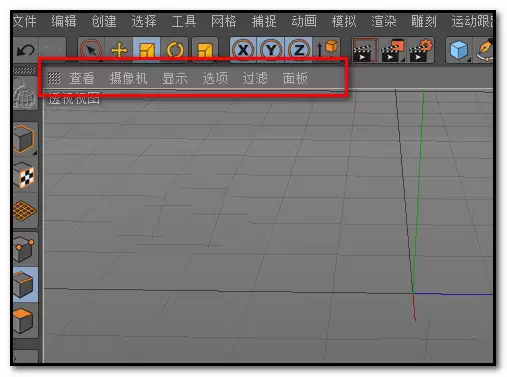507x377 pixels.
Task: Open the 模拟 menu
Action: [344, 21]
